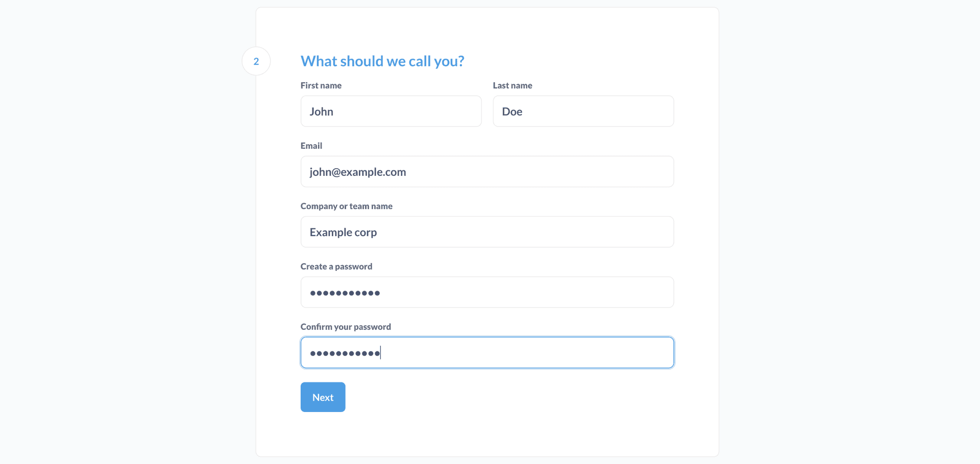The height and width of the screenshot is (464, 980).
Task: Click the step 2 circle indicator
Action: 256,61
